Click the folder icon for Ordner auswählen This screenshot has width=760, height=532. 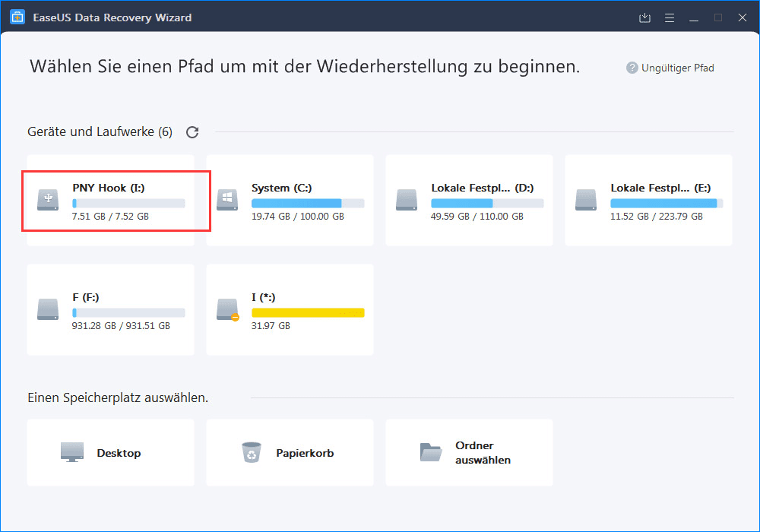[431, 452]
